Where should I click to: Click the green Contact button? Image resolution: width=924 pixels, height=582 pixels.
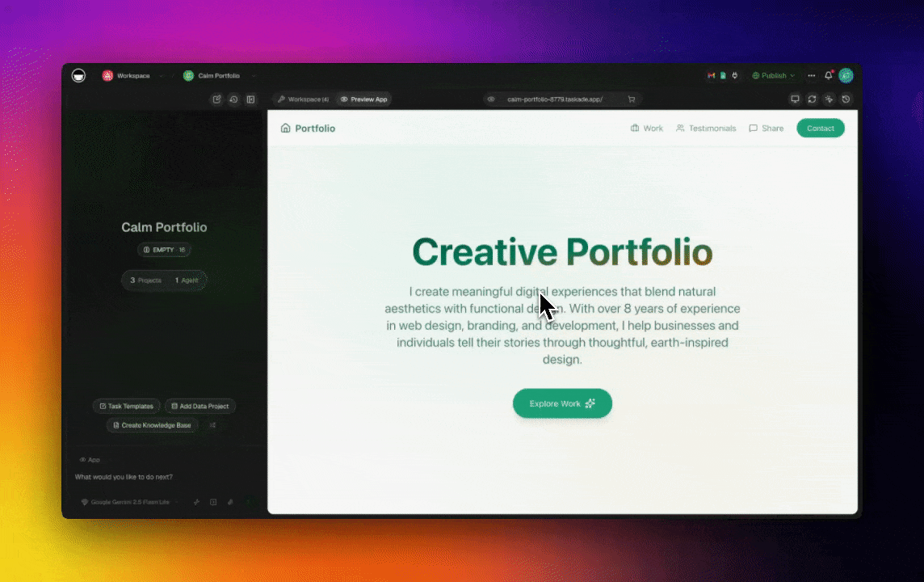(x=820, y=129)
